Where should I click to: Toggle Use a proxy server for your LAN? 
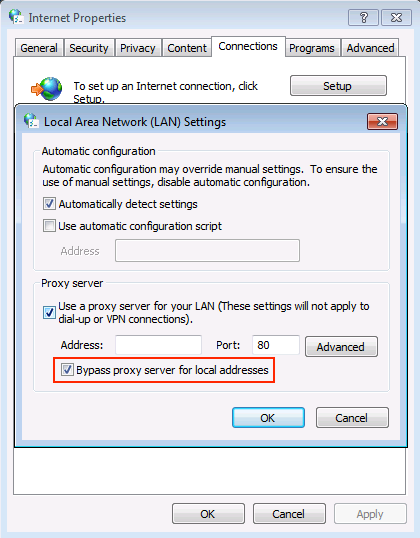pyautogui.click(x=49, y=312)
